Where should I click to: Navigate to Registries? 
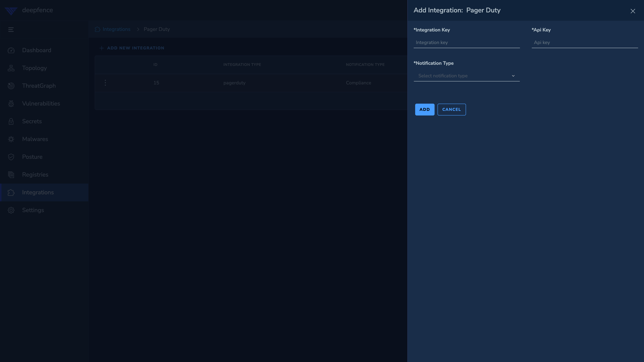(x=44, y=175)
